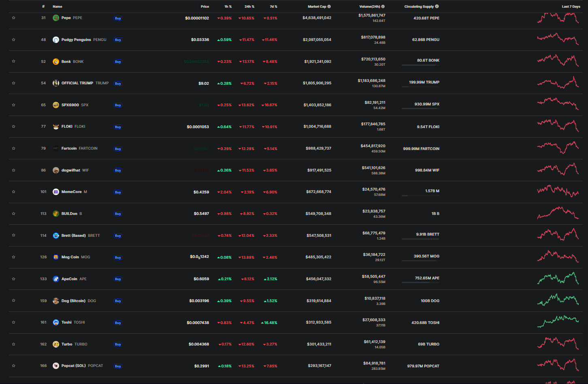Sort by the Volume(24h) column header
Viewport: 588px width, 384px height.
tap(370, 6)
